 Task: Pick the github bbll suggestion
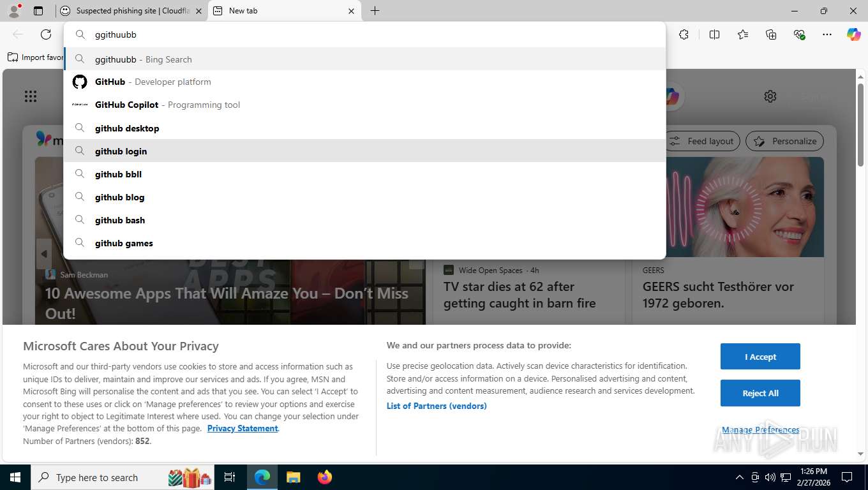coord(364,174)
